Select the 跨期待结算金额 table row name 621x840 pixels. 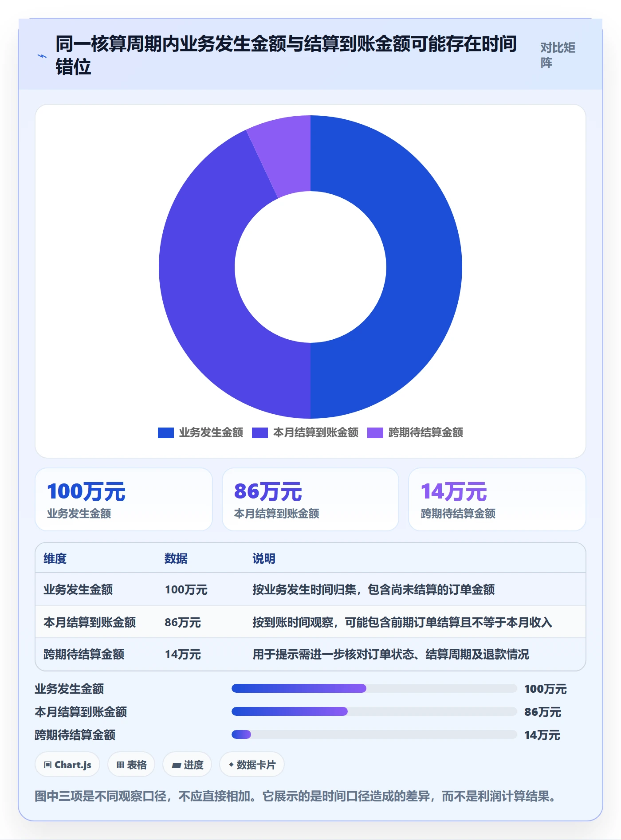(84, 654)
